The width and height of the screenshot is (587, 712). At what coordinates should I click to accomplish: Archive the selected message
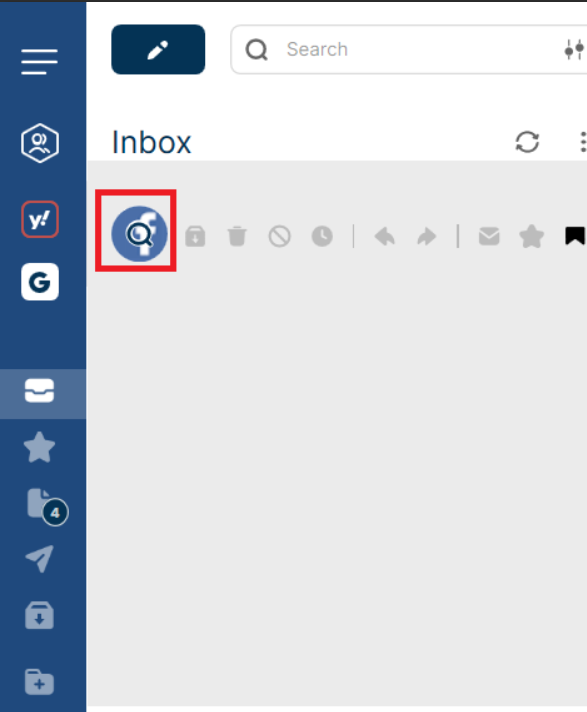(x=195, y=236)
